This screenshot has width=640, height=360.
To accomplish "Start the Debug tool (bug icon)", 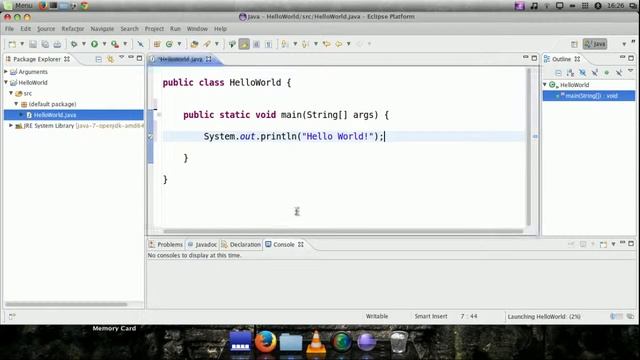I will pos(74,44).
